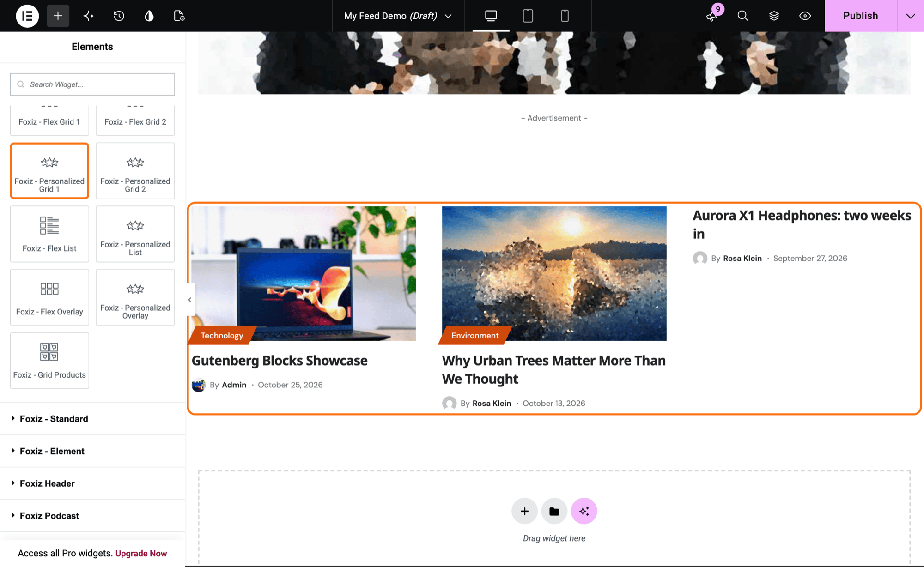924x567 pixels.
Task: Switch to tablet responsive view
Action: [528, 16]
